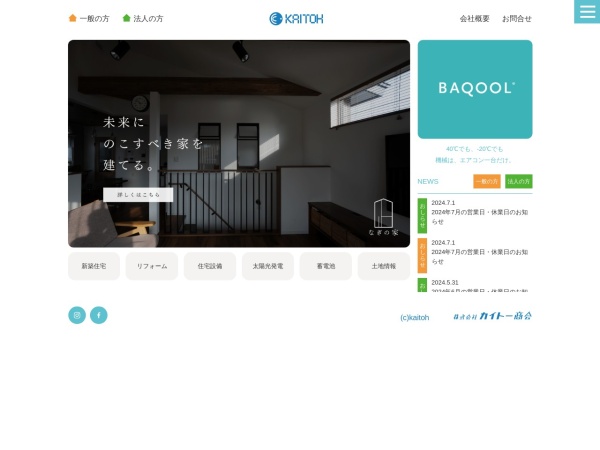This screenshot has width=600, height=450.
Task: Select the 新築住宅 category button
Action: (94, 266)
